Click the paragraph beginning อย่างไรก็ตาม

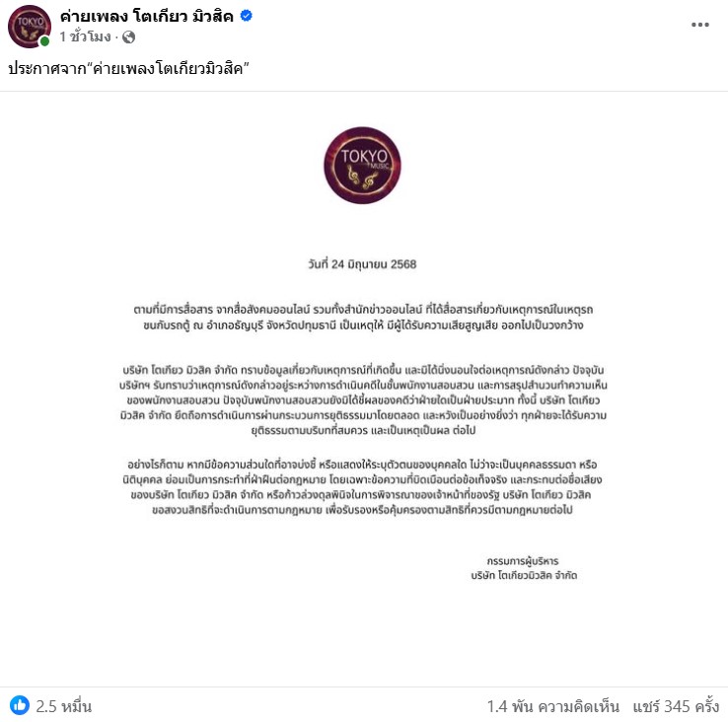point(363,487)
